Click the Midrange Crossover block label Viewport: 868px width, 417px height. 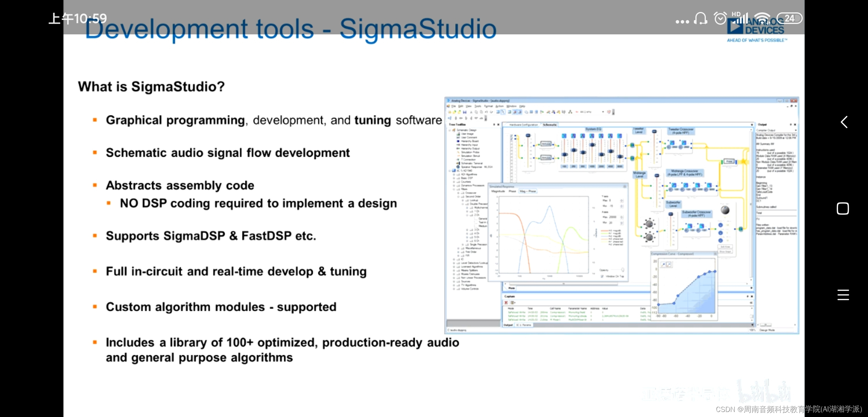tap(685, 173)
